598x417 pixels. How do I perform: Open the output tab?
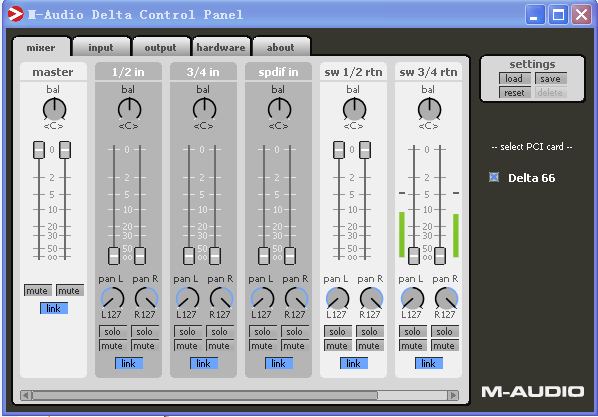click(161, 47)
